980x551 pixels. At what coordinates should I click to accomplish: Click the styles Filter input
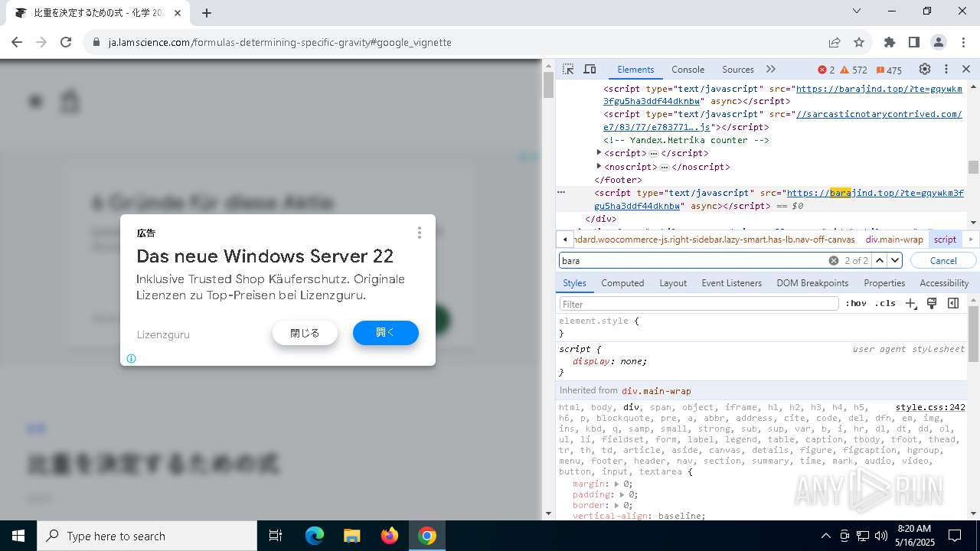click(699, 304)
